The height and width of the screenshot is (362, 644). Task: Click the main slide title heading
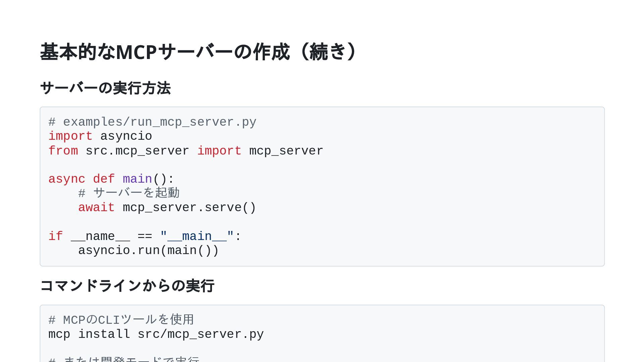tap(199, 52)
